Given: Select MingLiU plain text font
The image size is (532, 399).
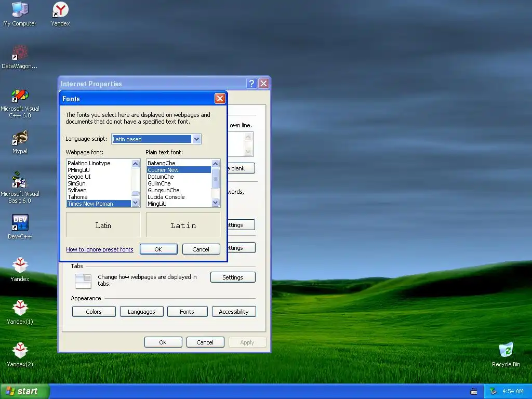Looking at the screenshot, I should click(x=179, y=204).
